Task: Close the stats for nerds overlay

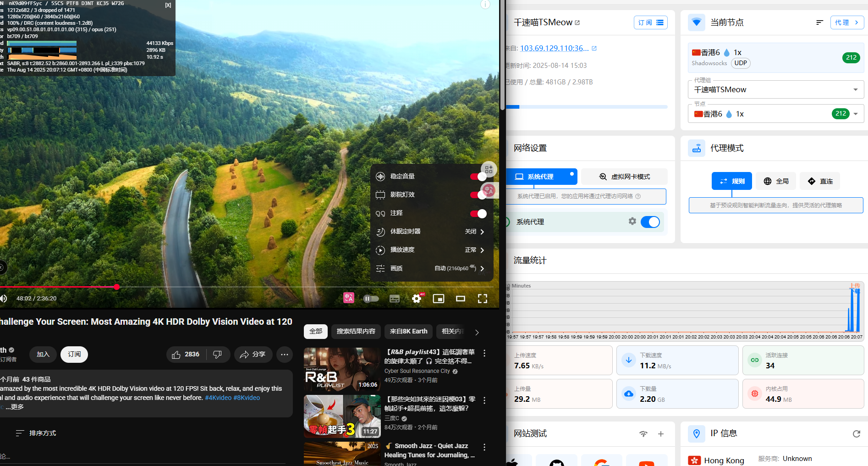Action: click(168, 5)
